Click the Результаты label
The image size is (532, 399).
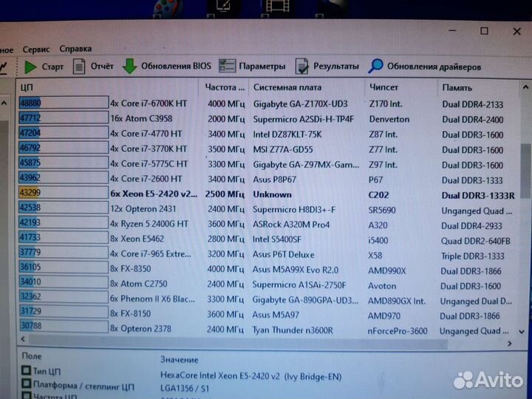(x=336, y=66)
